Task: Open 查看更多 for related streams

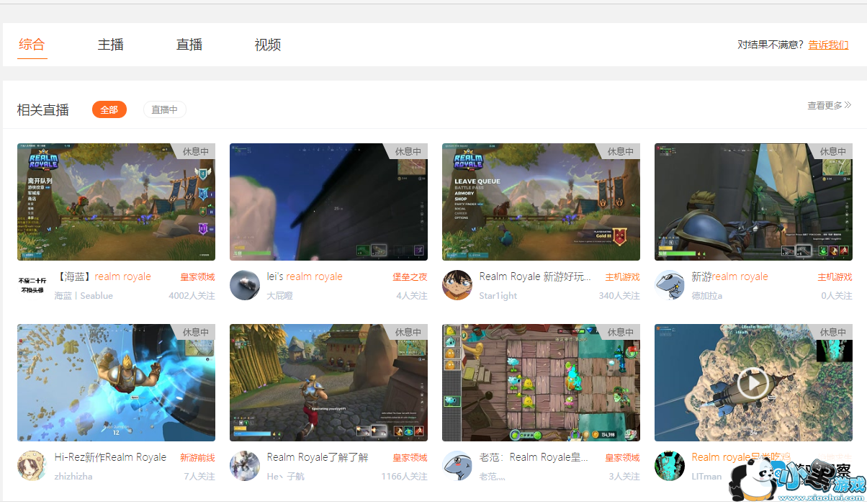Action: [x=829, y=105]
